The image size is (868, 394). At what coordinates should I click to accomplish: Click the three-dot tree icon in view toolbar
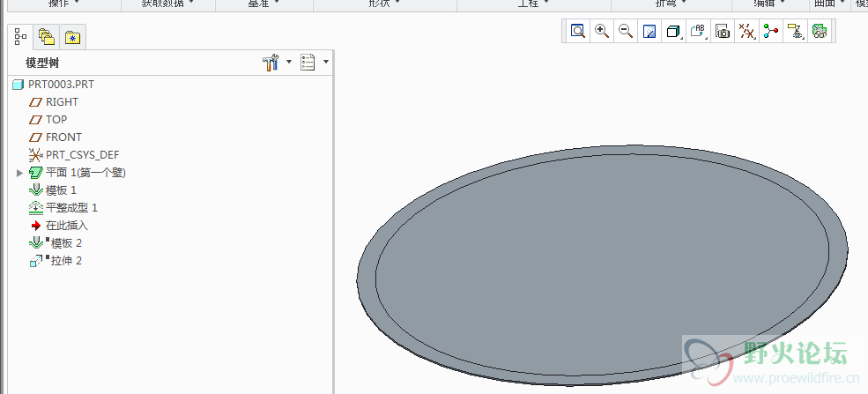pyautogui.click(x=770, y=31)
